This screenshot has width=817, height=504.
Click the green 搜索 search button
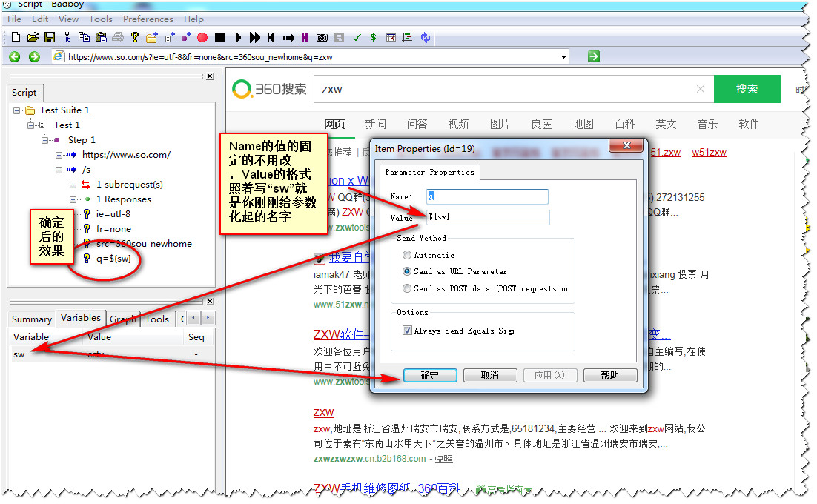click(x=747, y=89)
